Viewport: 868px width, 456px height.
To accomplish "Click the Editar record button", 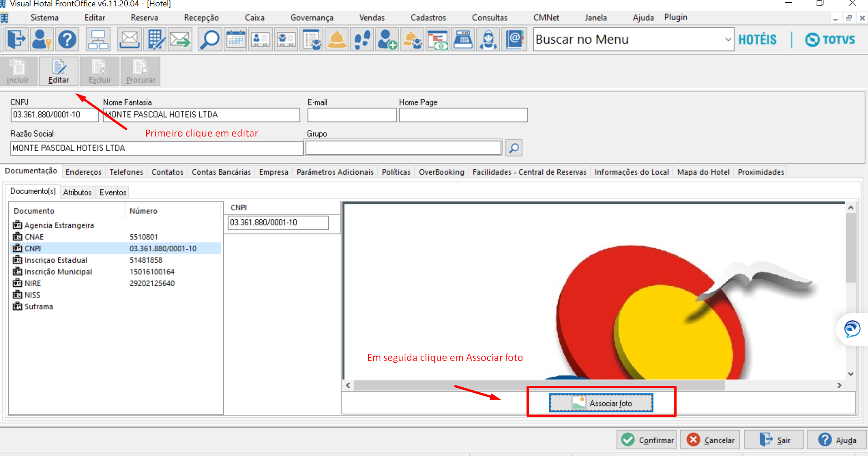I will (59, 71).
